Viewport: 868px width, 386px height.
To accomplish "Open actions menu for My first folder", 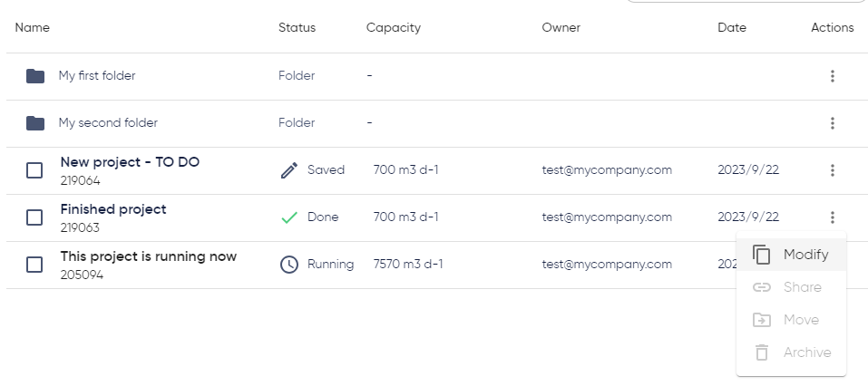I will (x=832, y=76).
